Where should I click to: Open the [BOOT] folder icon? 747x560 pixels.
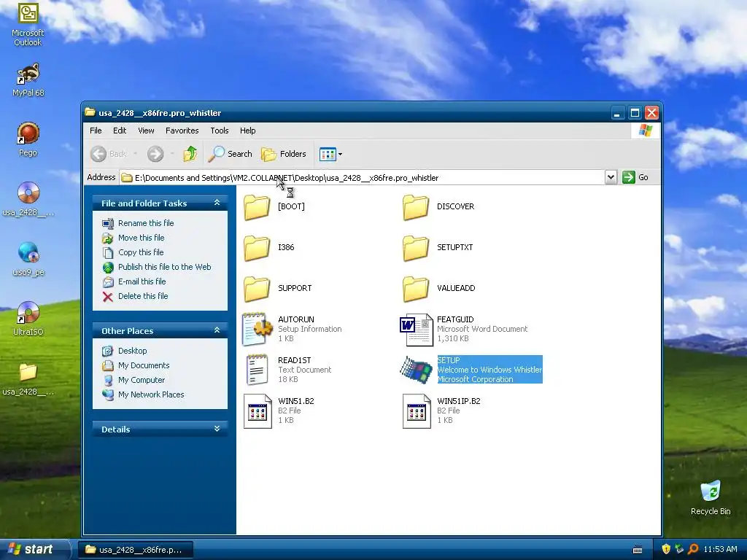pos(257,207)
